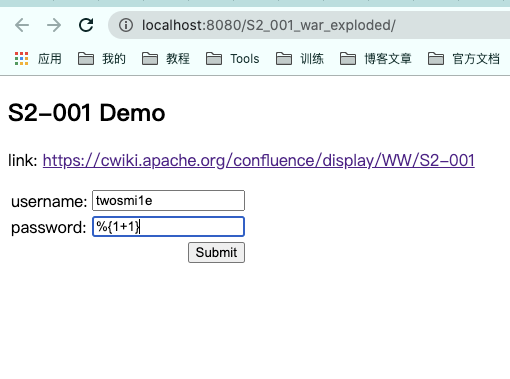Click into the password field
This screenshot has height=379, width=510.
coord(168,227)
